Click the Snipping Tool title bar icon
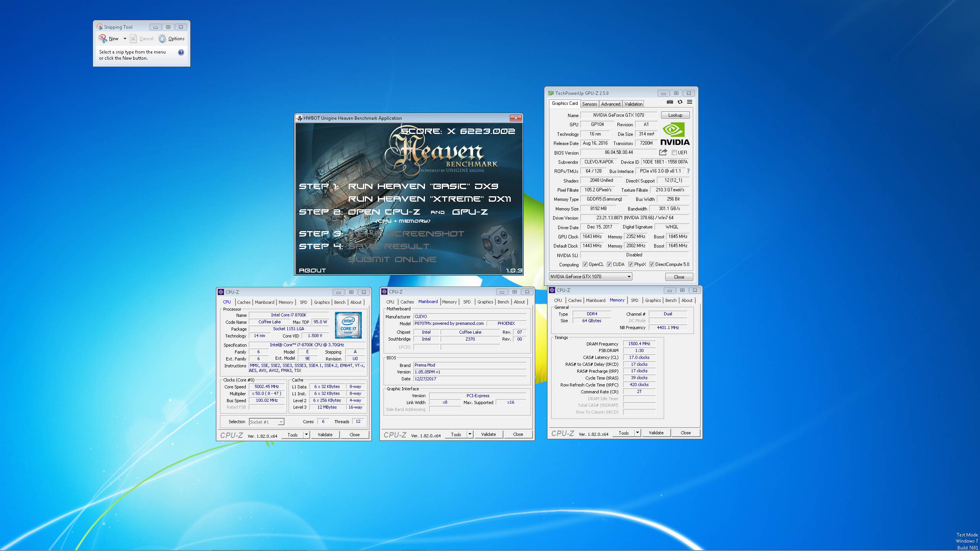Viewport: 980px width, 551px height. [x=100, y=27]
